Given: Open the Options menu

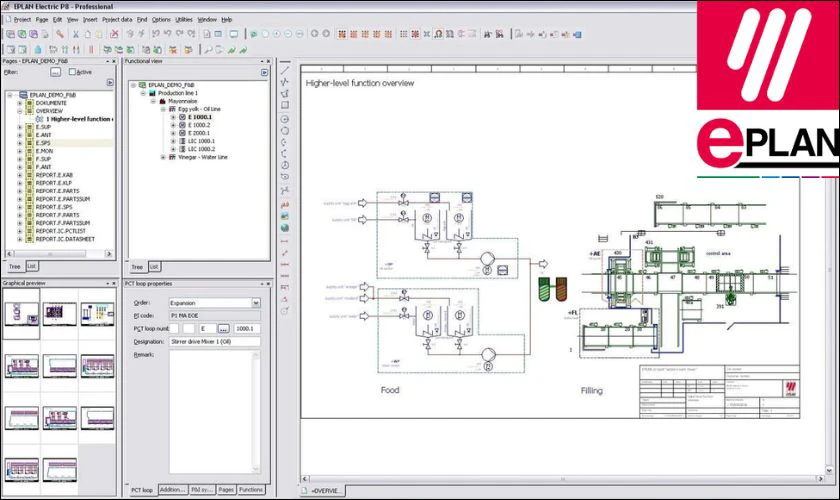Looking at the screenshot, I should coord(161,19).
